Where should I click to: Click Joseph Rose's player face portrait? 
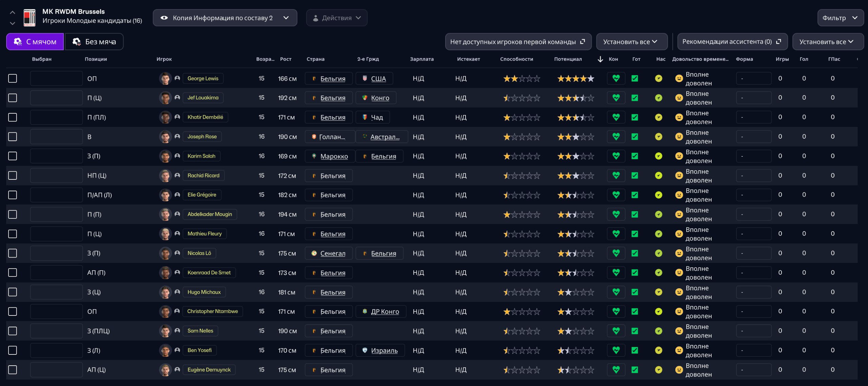tap(165, 137)
